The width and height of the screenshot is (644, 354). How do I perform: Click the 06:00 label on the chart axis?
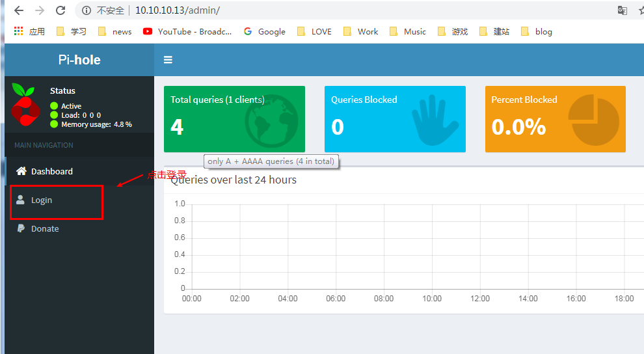(336, 299)
